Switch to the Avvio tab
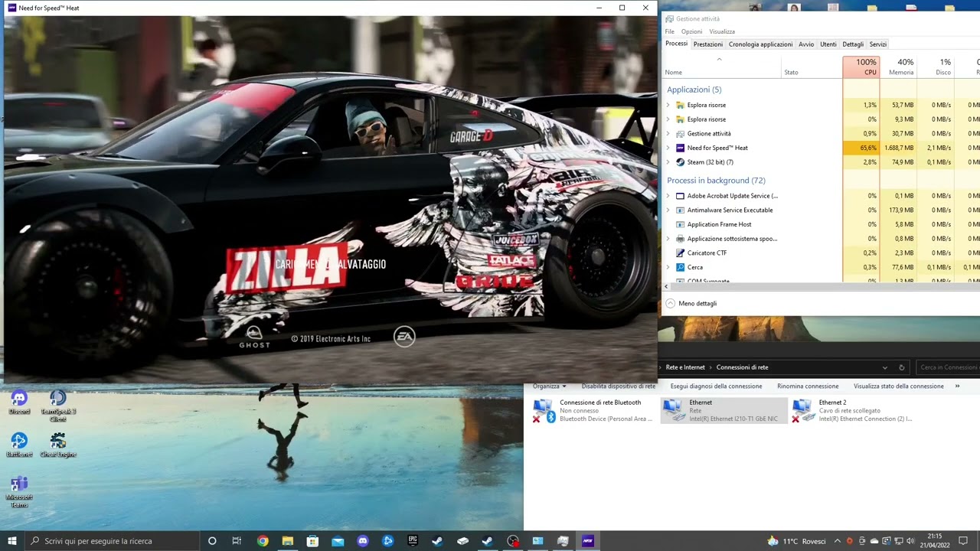 [x=806, y=44]
